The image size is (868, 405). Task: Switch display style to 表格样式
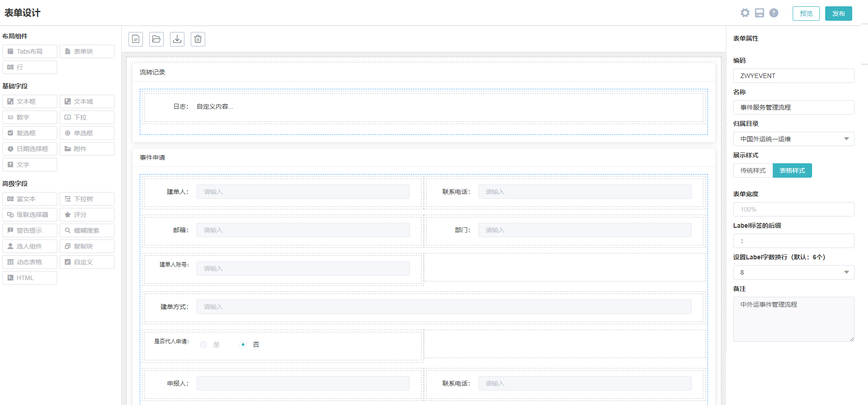[792, 170]
